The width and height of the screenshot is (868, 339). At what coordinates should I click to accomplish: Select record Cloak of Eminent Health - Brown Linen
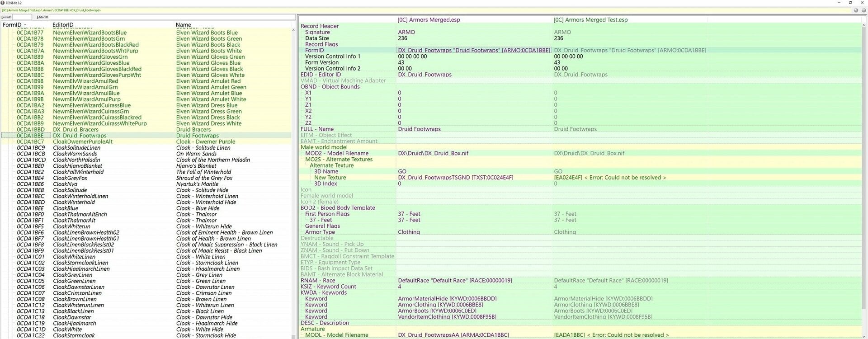point(224,232)
